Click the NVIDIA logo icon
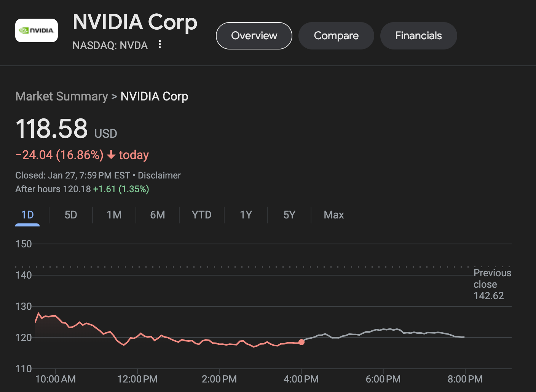 37,30
